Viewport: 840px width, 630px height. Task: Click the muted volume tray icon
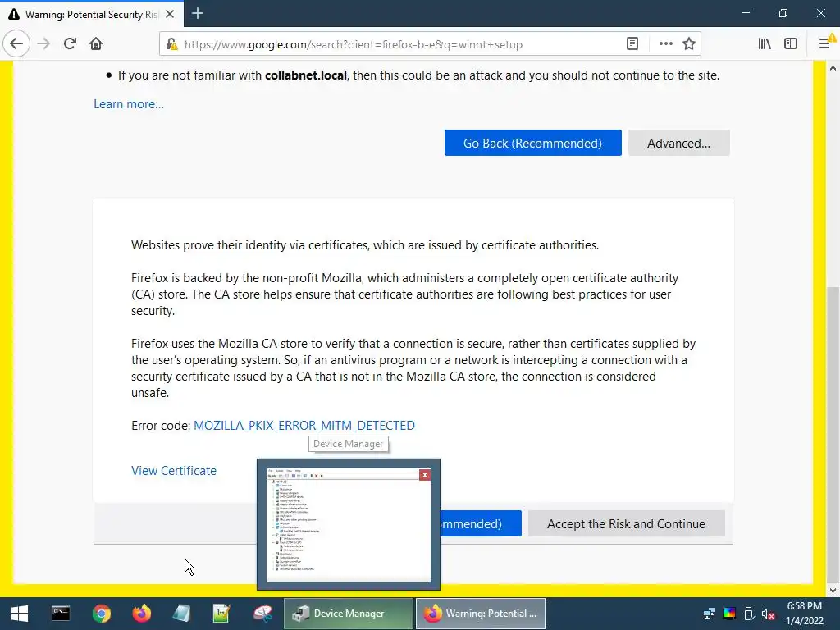click(768, 614)
